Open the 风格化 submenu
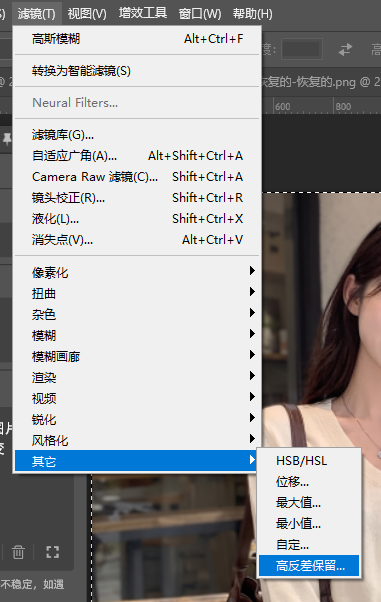The width and height of the screenshot is (381, 602). 137,440
